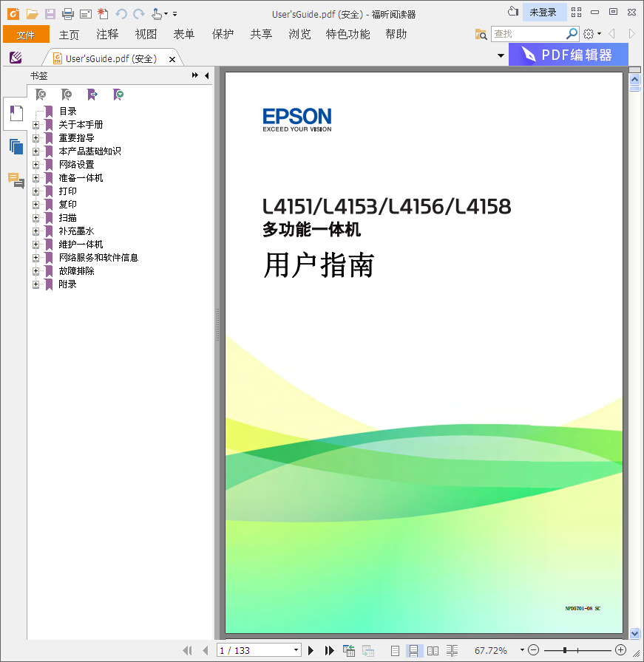644x662 pixels.
Task: Open the bookmarks panel sidebar icon
Action: 16,113
